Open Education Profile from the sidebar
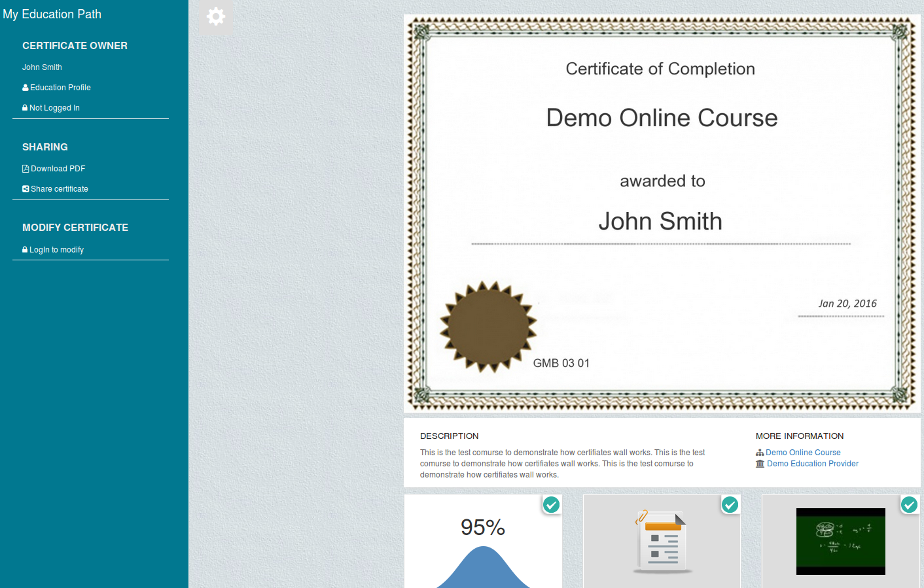The image size is (924, 588). click(x=60, y=88)
